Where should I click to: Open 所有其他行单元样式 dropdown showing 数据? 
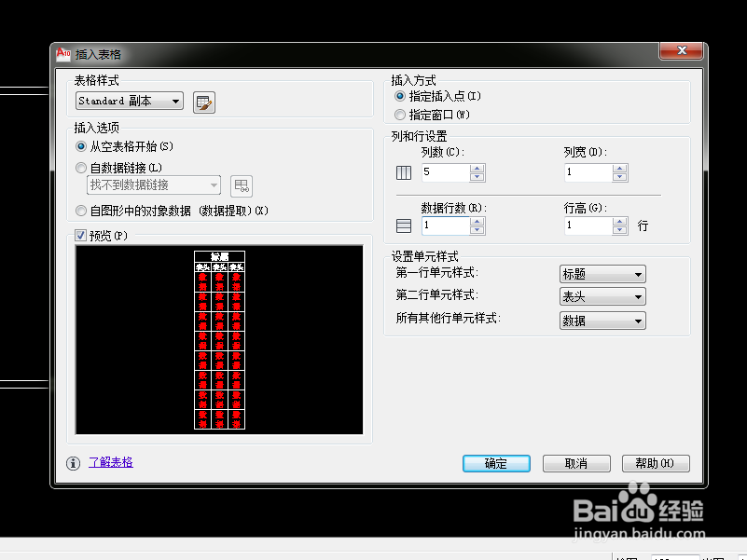[x=602, y=321]
